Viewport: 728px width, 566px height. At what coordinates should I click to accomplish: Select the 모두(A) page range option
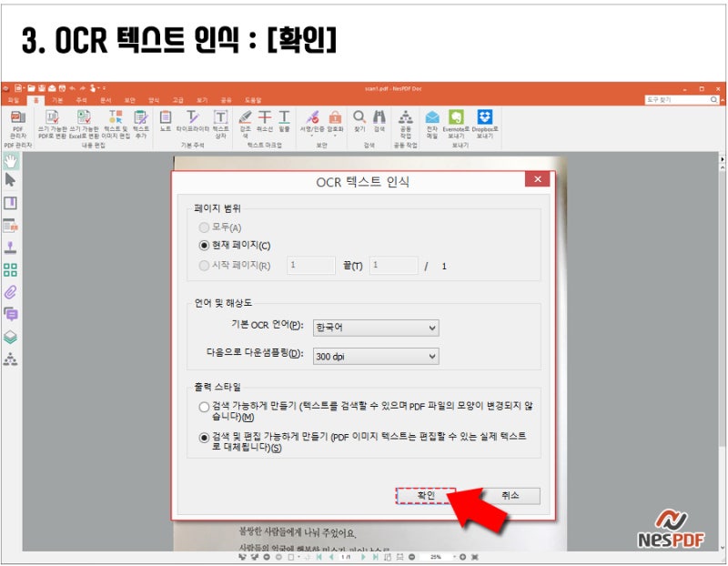tap(203, 227)
